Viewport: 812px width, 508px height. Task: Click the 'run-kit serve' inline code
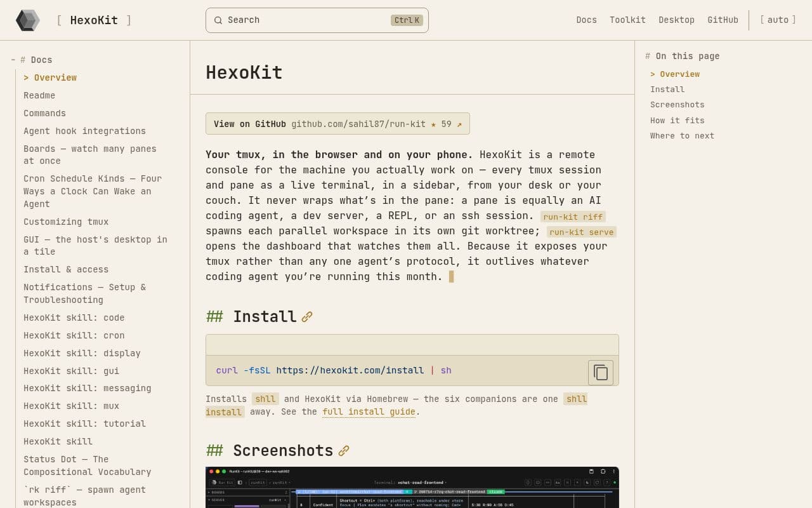click(x=582, y=232)
